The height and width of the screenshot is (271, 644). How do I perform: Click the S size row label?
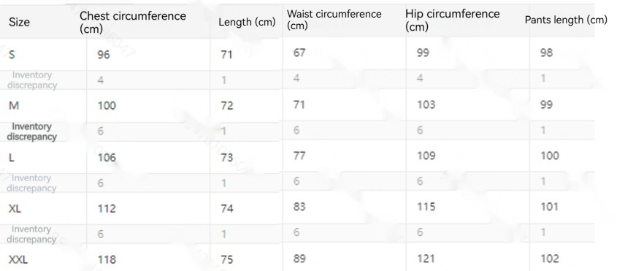click(x=12, y=54)
